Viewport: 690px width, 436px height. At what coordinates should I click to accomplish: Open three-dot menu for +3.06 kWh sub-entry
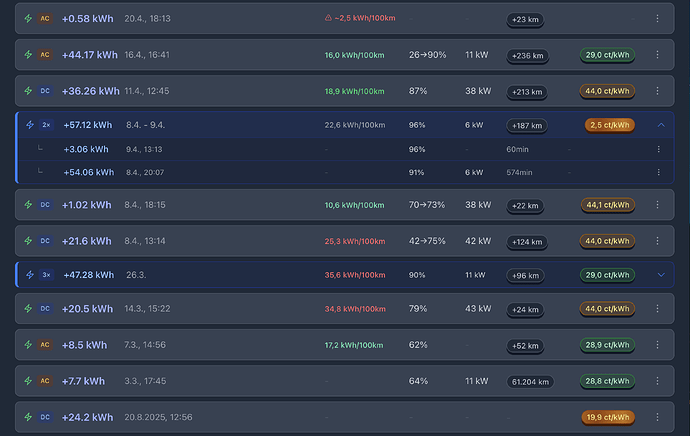(x=658, y=149)
